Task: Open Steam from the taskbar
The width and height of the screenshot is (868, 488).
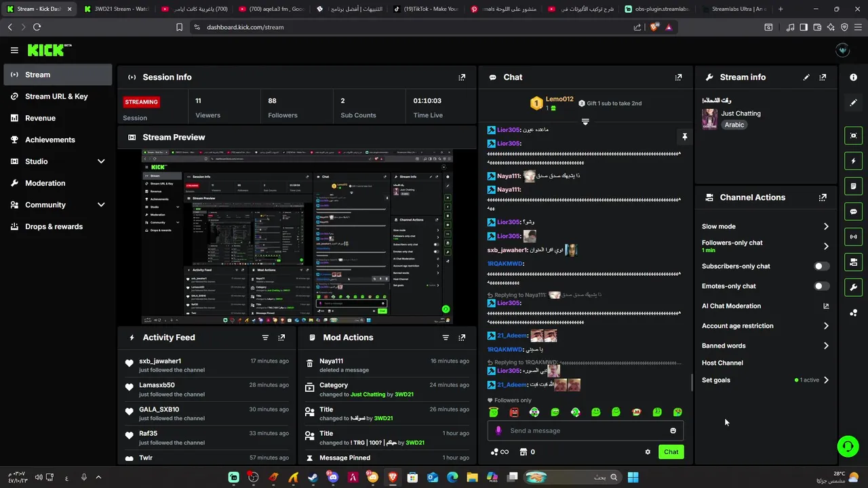Action: pos(313,478)
